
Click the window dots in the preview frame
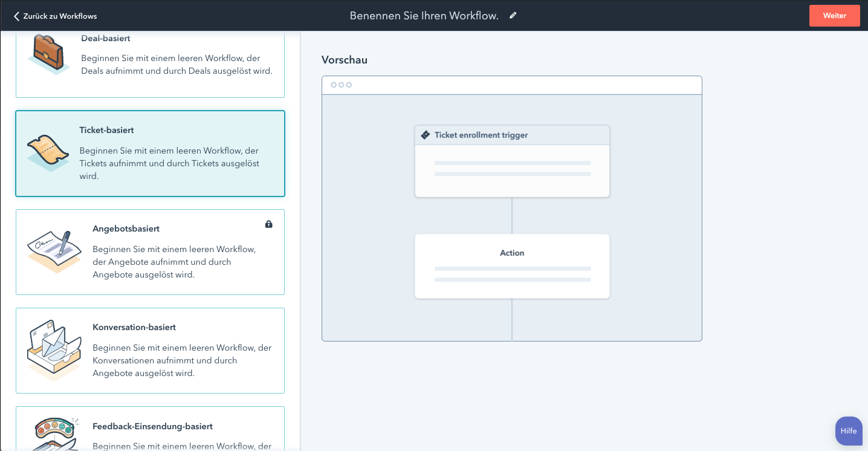341,85
